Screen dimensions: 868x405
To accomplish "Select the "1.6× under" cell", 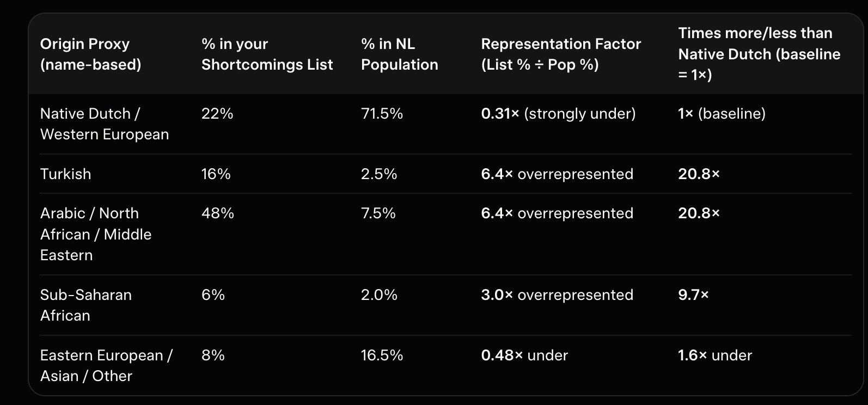I will pos(714,355).
